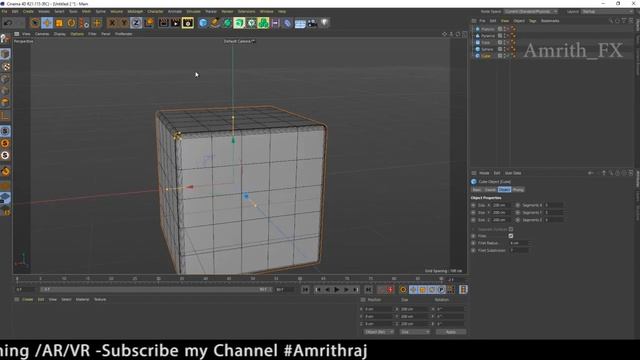Switch to Basic tab in Attributes
Screen dimensions: 640x360
point(477,190)
